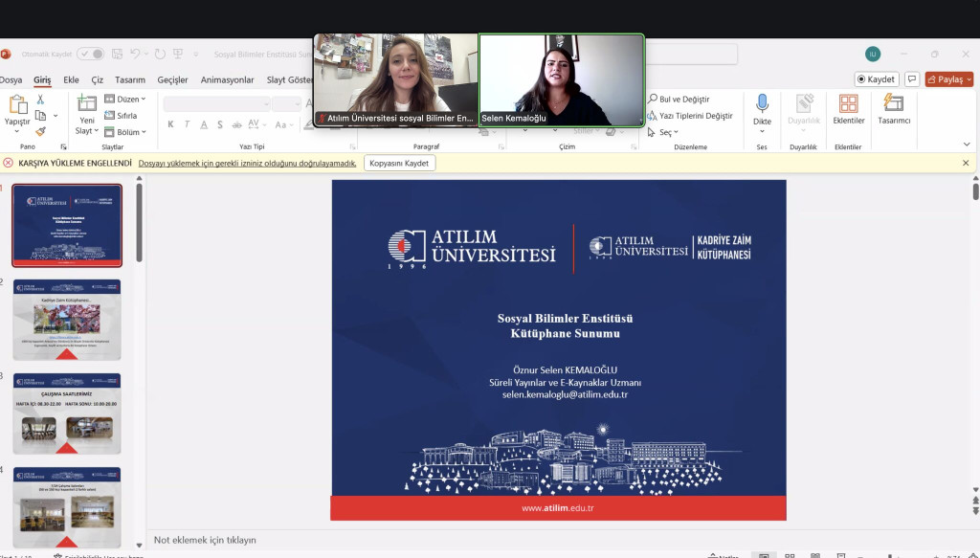Click the comments speech bubble icon
The width and height of the screenshot is (980, 558).
click(912, 79)
